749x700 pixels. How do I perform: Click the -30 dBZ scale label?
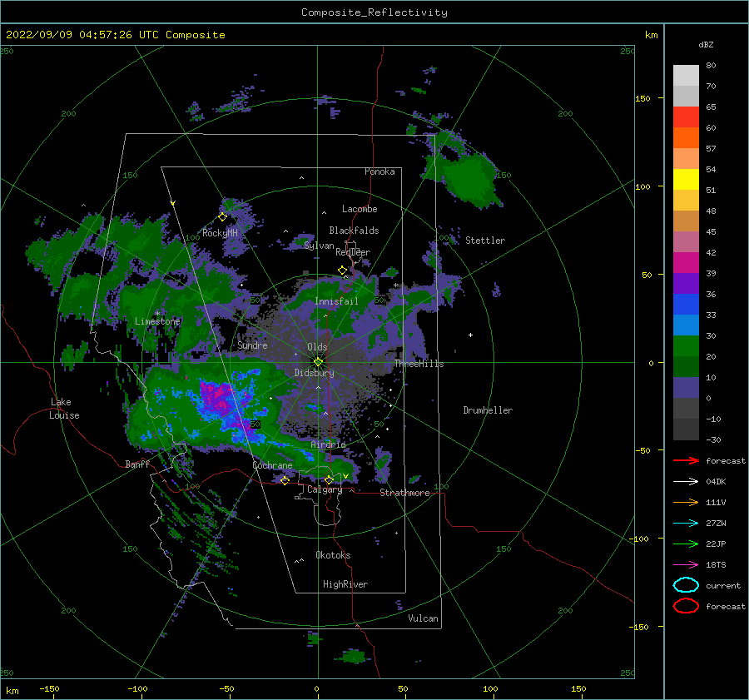point(713,440)
